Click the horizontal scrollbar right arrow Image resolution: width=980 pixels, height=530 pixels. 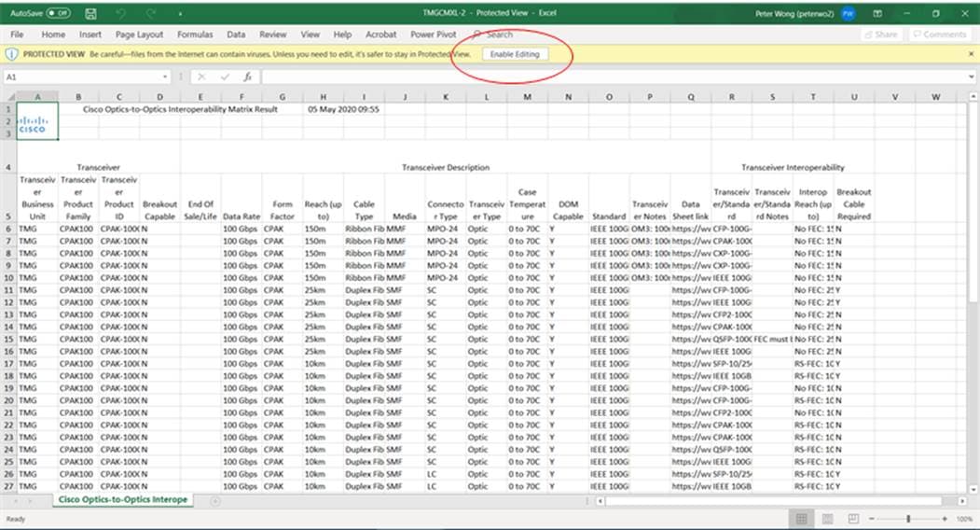point(962,501)
